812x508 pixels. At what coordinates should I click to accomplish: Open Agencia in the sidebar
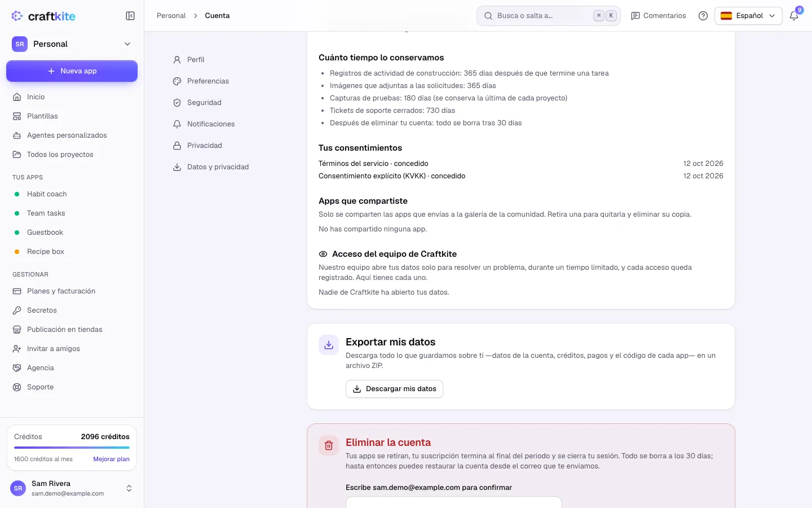pyautogui.click(x=72, y=368)
